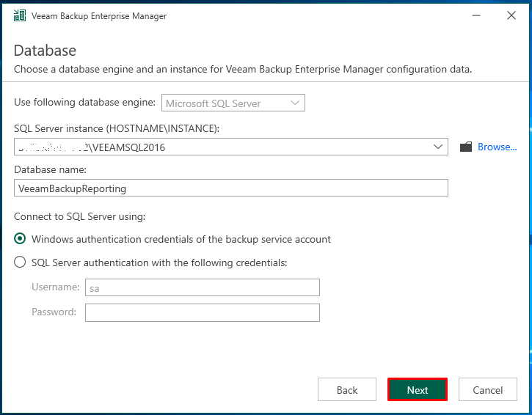Minimize the Enterprise Manager window
532x415 pixels.
pyautogui.click(x=476, y=15)
